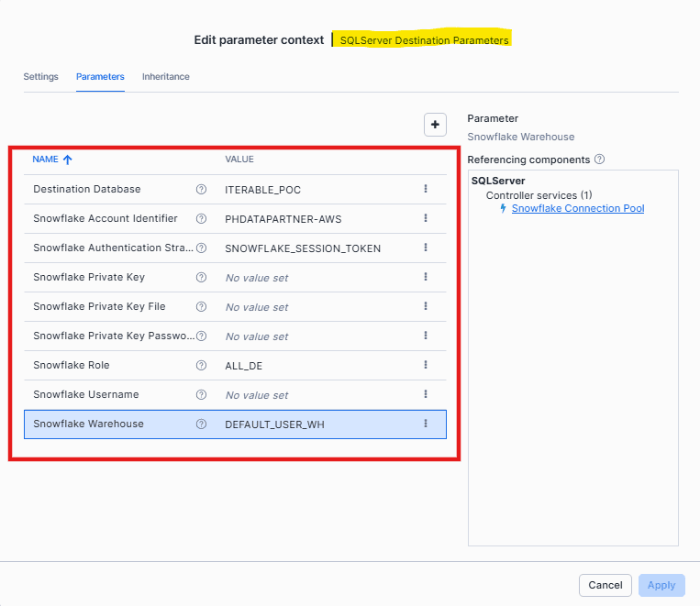Click the PHDATAPARTNER-AWS value
This screenshot has height=606, width=700.
[x=283, y=219]
